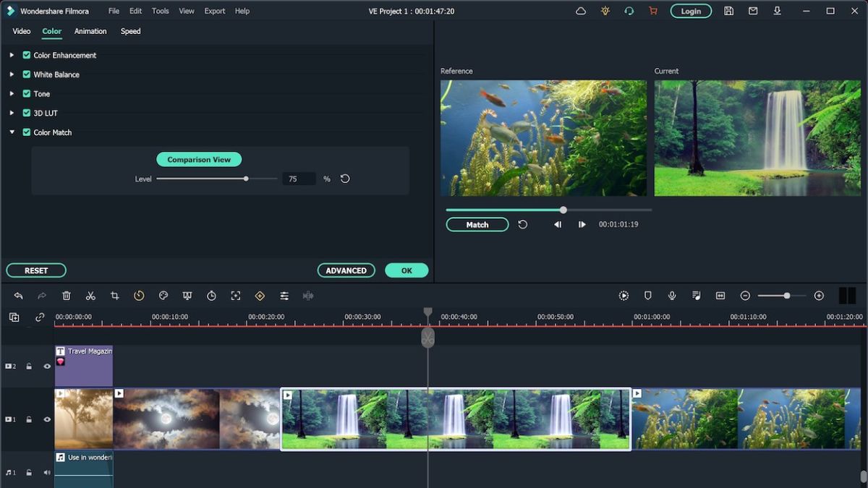
Task: Expand the Color Enhancement section
Action: (12, 55)
